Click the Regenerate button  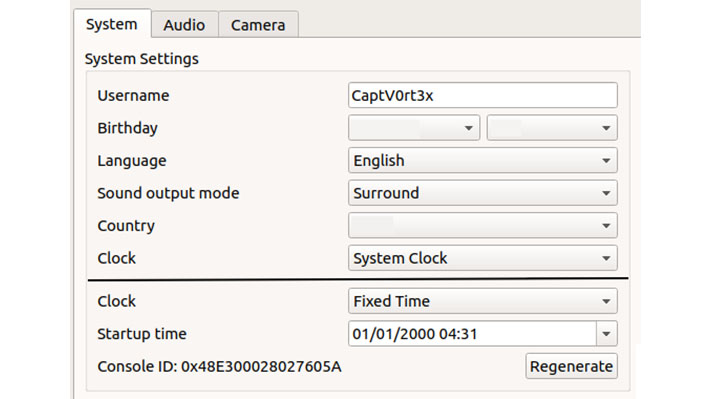[571, 366]
